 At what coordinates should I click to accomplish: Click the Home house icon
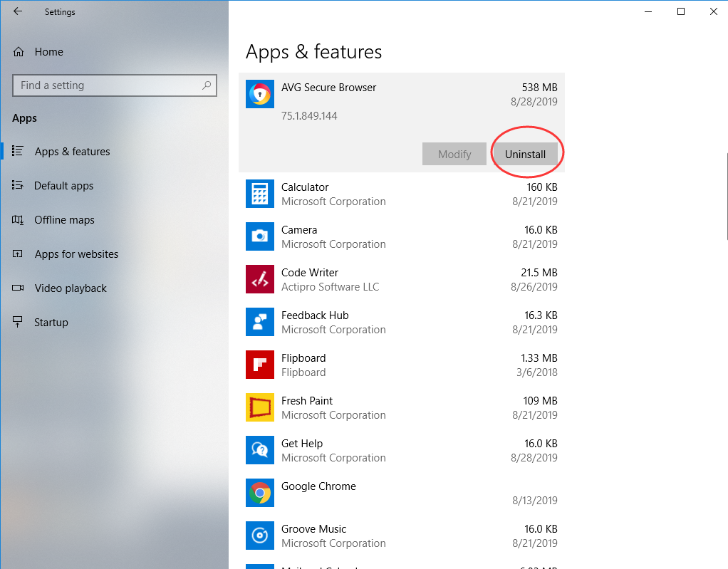pyautogui.click(x=19, y=52)
